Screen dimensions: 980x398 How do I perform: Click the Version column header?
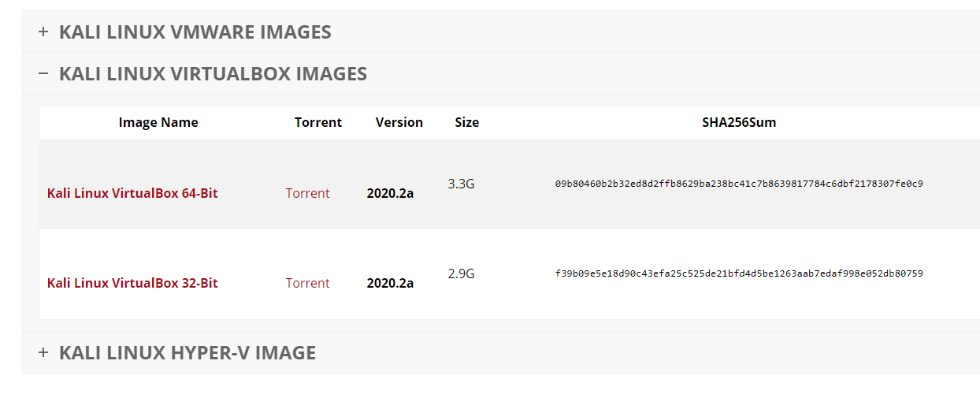[x=399, y=122]
